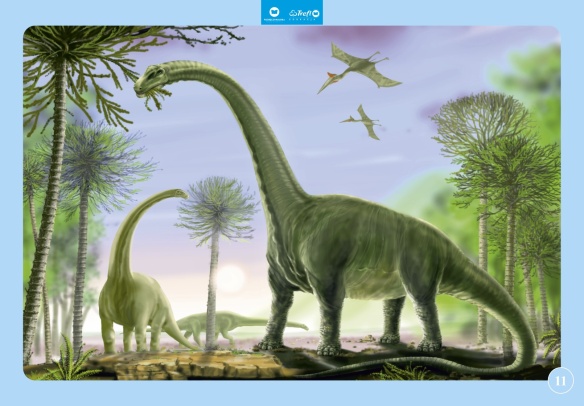The image size is (584, 406).
Task: Click the distant dinosaur in the background
Action: pos(238,323)
